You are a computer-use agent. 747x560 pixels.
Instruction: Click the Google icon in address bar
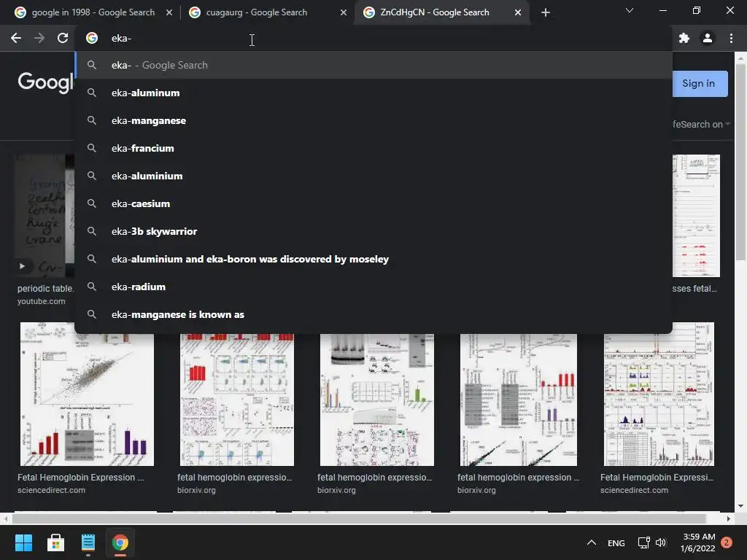(92, 38)
